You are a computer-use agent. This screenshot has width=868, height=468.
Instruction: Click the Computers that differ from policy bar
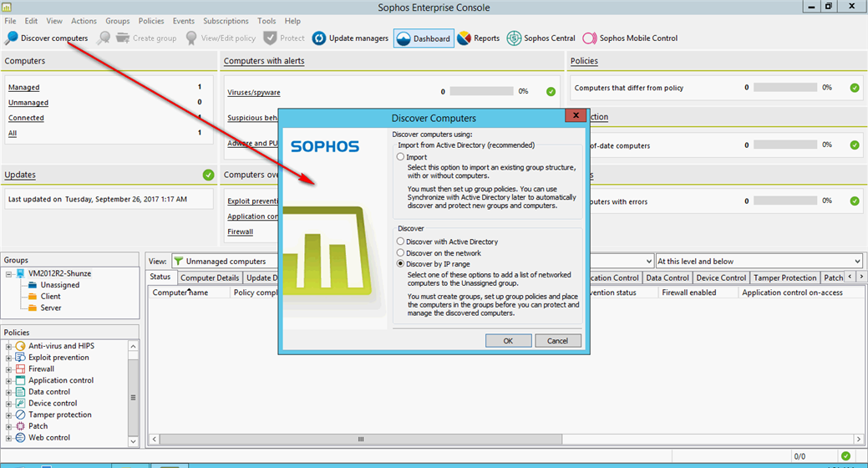785,88
